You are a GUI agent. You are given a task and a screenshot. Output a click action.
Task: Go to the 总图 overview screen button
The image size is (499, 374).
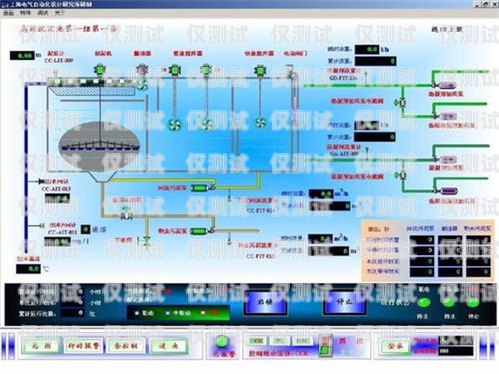42,346
